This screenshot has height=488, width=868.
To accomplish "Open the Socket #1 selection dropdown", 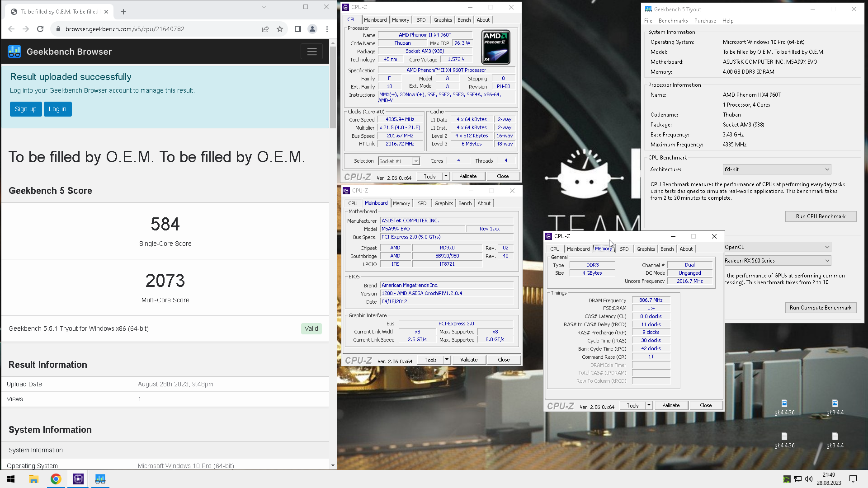I will coord(399,161).
